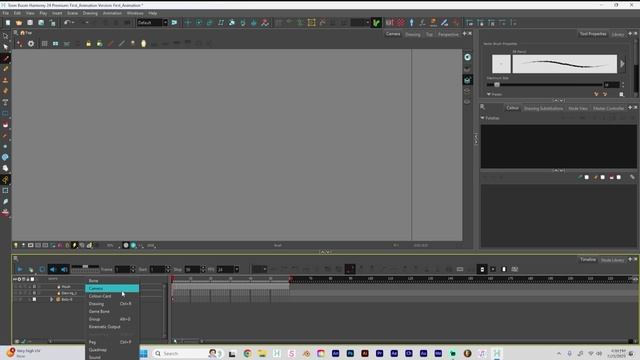Click the New scene icon in File toolbar

point(8,23)
